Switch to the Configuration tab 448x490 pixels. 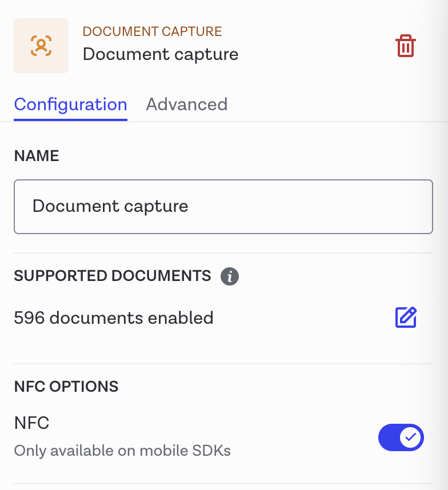pyautogui.click(x=70, y=105)
